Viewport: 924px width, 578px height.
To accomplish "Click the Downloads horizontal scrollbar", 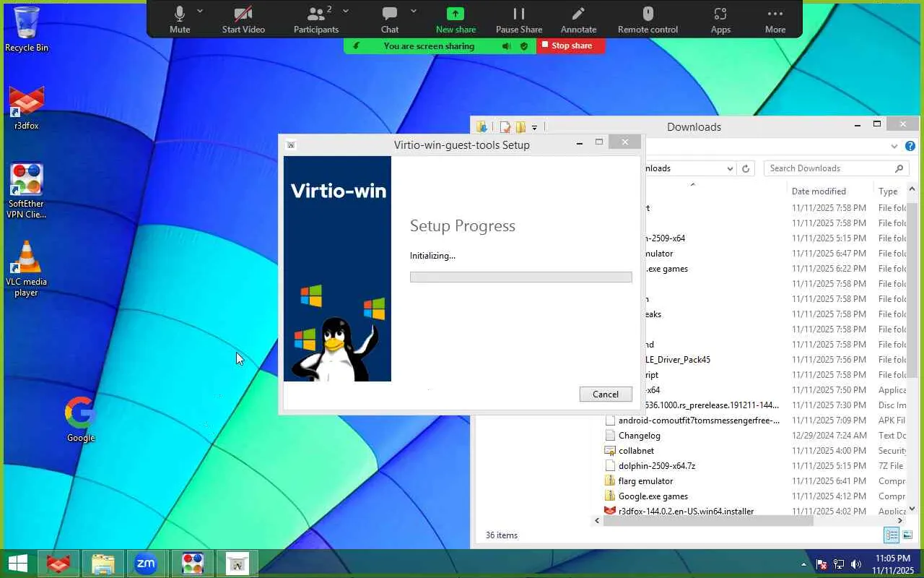I will pyautogui.click(x=708, y=520).
